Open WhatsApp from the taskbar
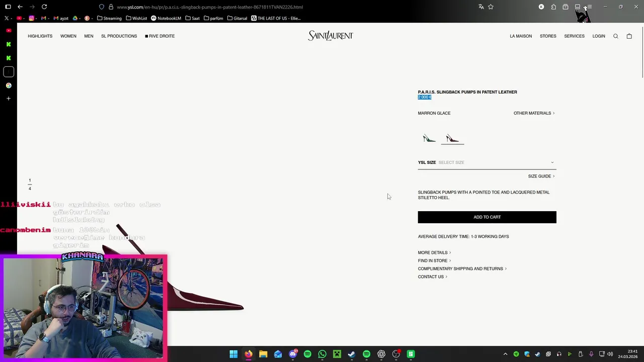This screenshot has height=362, width=644. pyautogui.click(x=322, y=354)
